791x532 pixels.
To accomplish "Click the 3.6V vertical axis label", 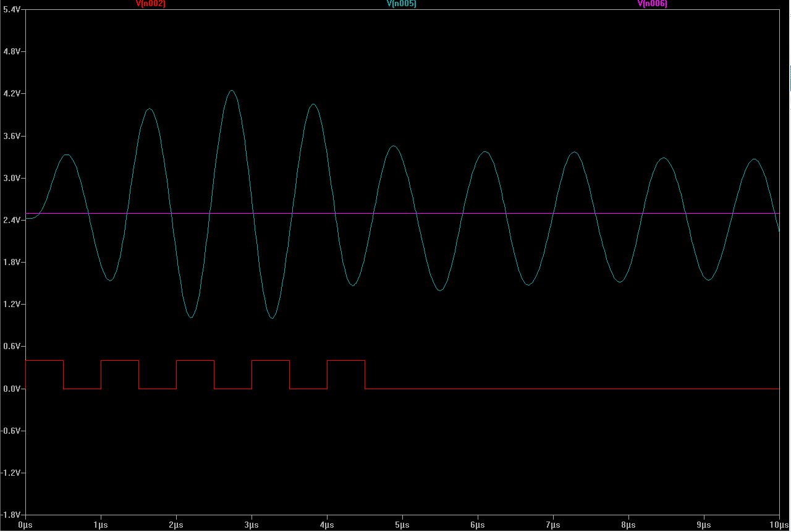I will 12,136.
